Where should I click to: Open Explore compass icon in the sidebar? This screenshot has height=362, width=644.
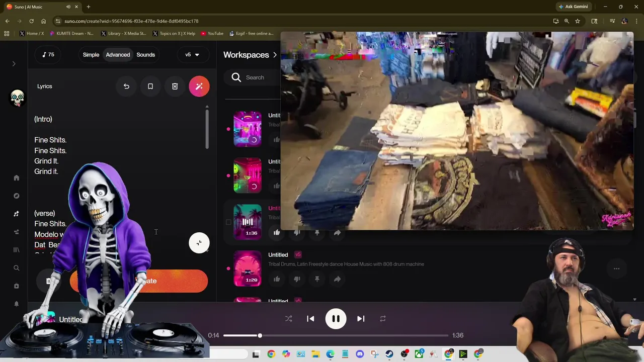16,196
